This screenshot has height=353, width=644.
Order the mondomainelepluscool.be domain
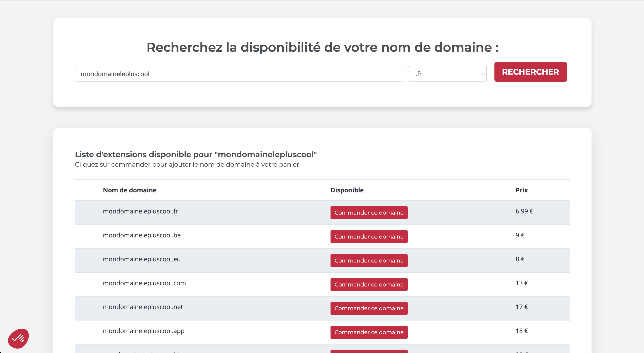(x=369, y=236)
